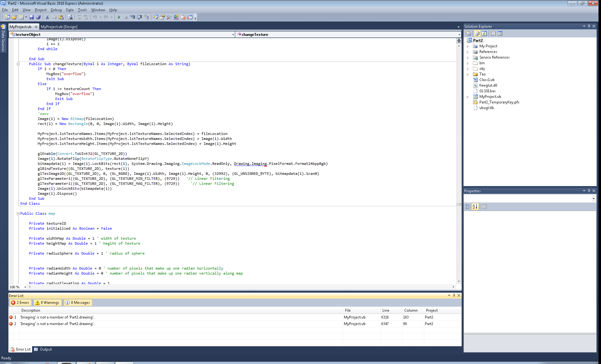Open the Project menu

(41, 10)
